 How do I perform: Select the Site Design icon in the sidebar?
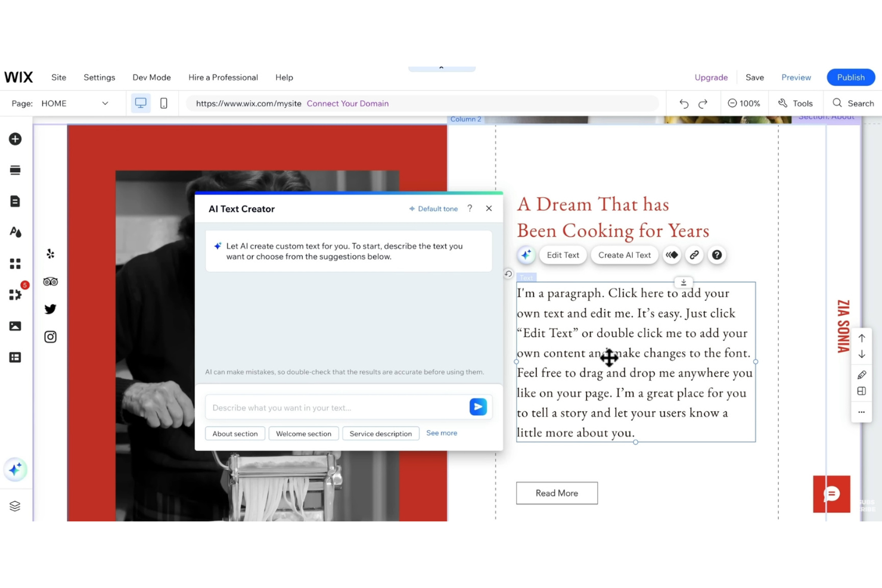tap(15, 232)
